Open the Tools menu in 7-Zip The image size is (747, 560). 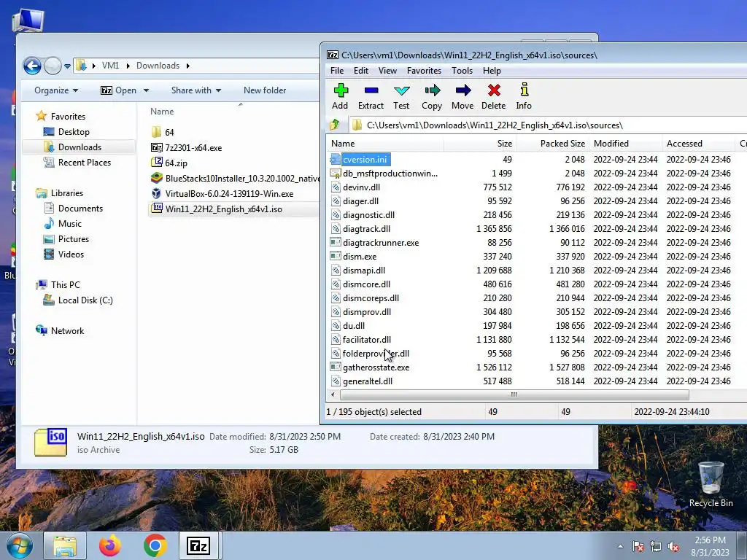(462, 71)
